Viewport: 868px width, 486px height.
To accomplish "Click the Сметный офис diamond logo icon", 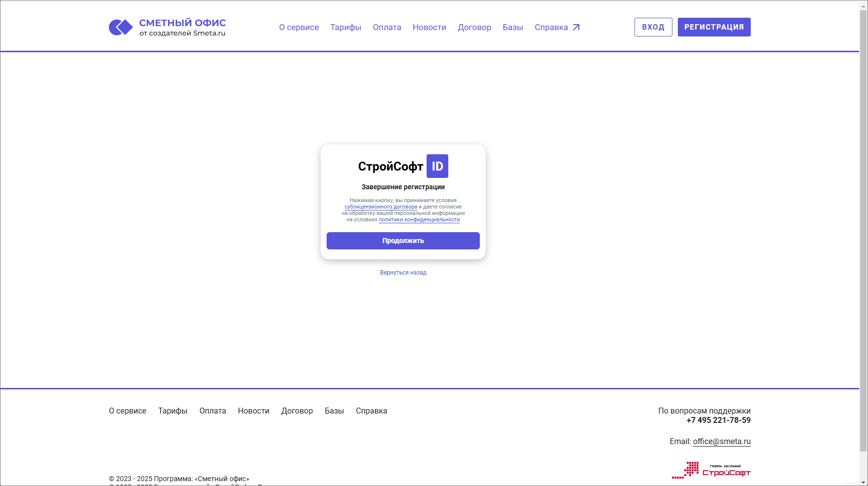I will tap(121, 27).
